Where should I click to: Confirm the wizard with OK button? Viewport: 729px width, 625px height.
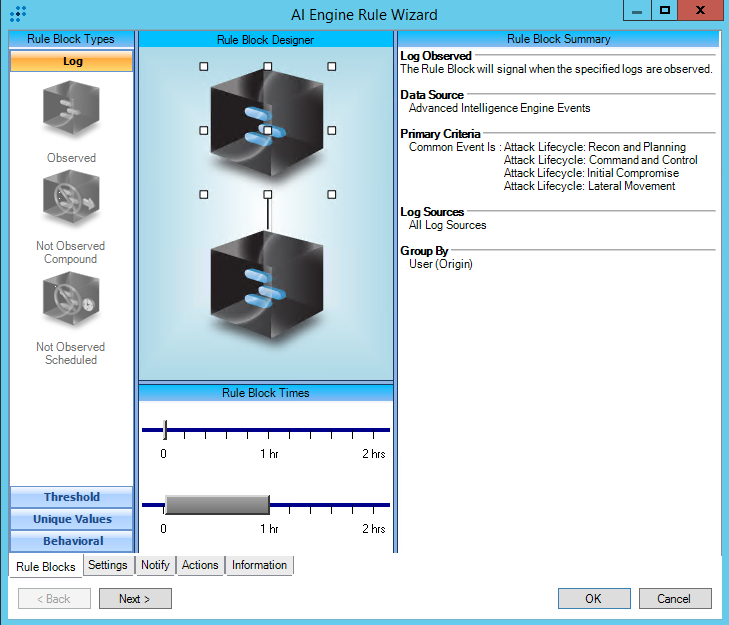[x=593, y=598]
